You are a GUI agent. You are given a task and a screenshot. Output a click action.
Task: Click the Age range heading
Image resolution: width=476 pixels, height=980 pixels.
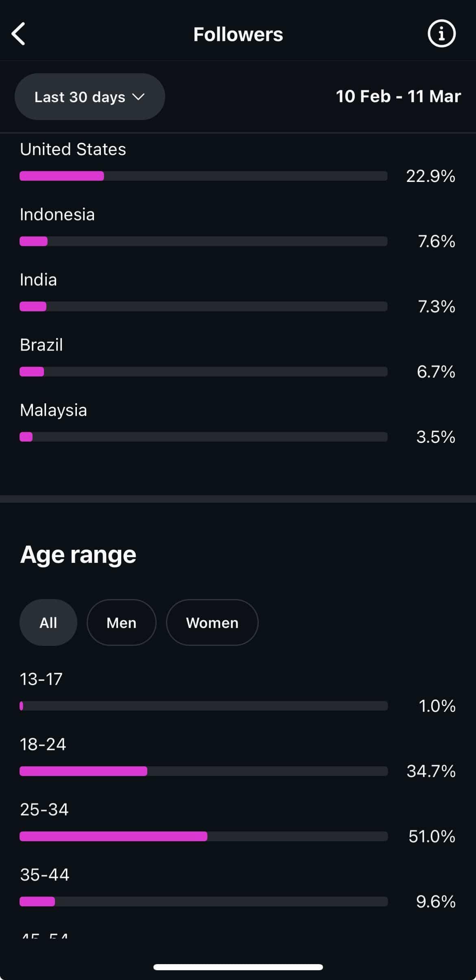[x=78, y=555]
